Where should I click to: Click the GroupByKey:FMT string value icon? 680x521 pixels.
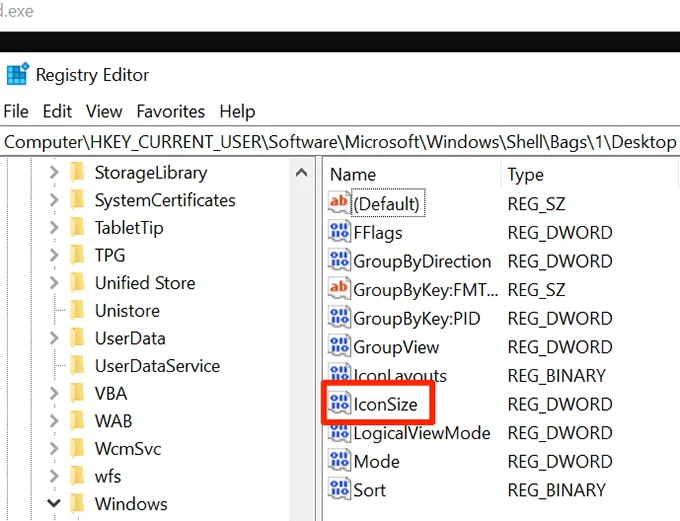(x=339, y=288)
